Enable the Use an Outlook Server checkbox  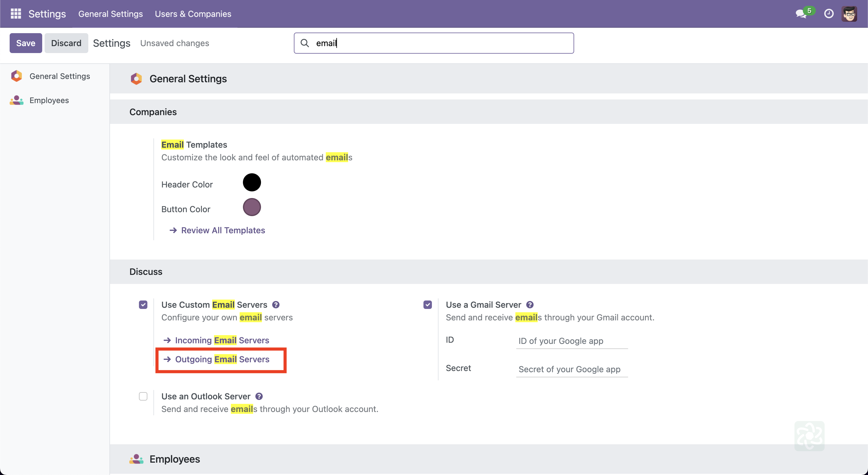(143, 396)
